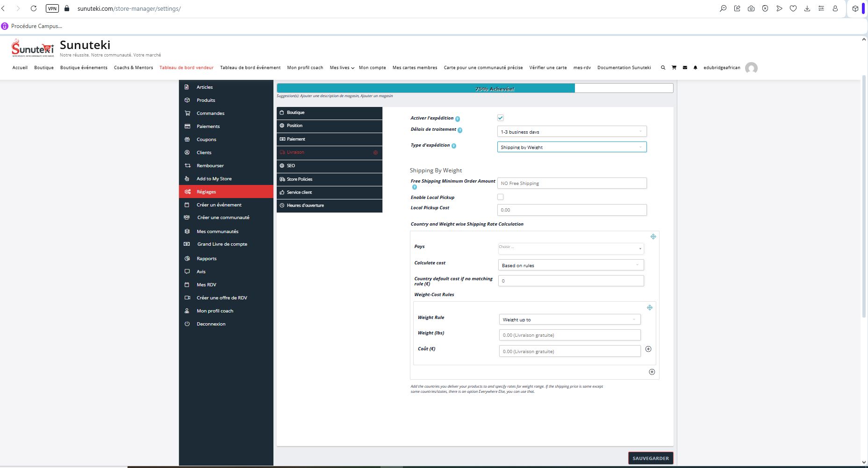Click the shopping cart icon in header
Screen dimensions: 868x468
click(x=674, y=68)
